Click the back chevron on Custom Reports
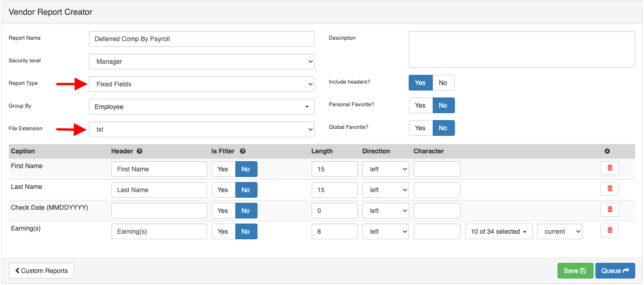 click(18, 270)
